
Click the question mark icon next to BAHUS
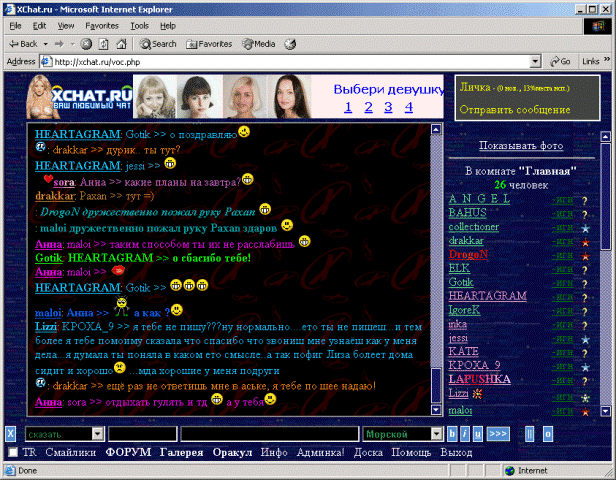pyautogui.click(x=585, y=214)
